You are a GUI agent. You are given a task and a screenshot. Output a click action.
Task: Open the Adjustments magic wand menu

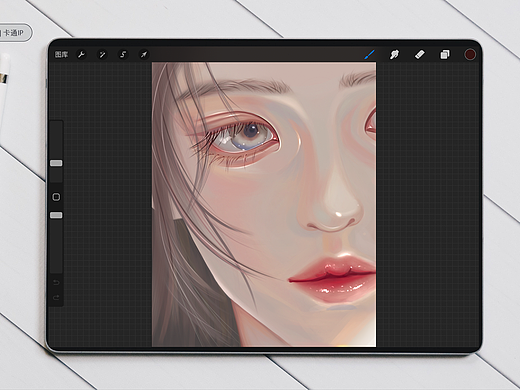(x=102, y=54)
